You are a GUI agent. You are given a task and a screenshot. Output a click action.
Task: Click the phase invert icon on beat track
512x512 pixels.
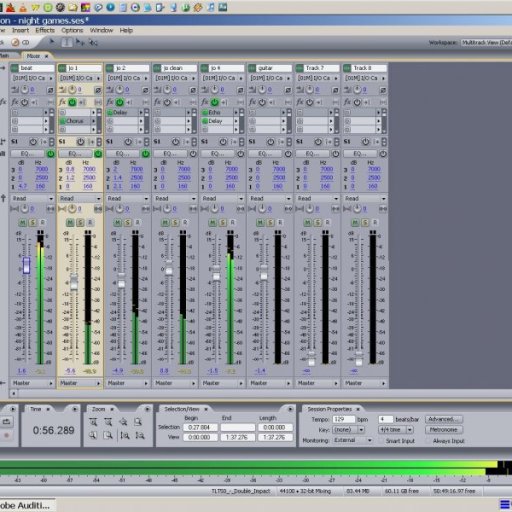click(x=50, y=90)
